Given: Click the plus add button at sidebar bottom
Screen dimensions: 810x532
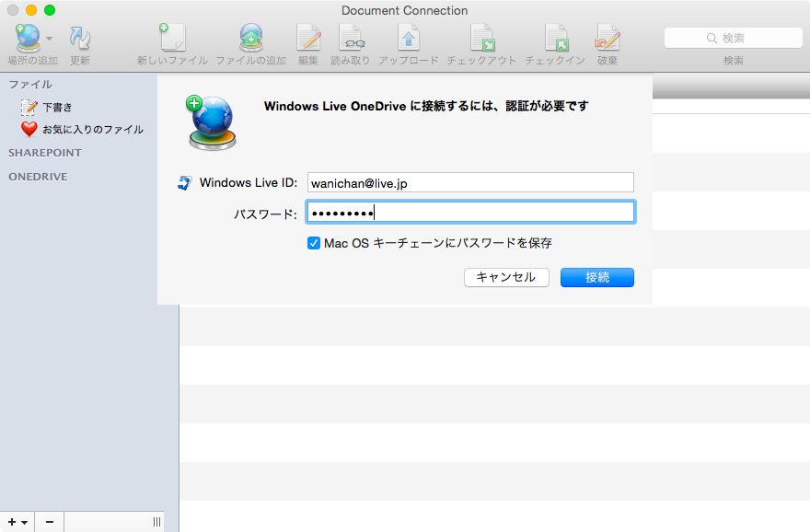Looking at the screenshot, I should pos(17,522).
